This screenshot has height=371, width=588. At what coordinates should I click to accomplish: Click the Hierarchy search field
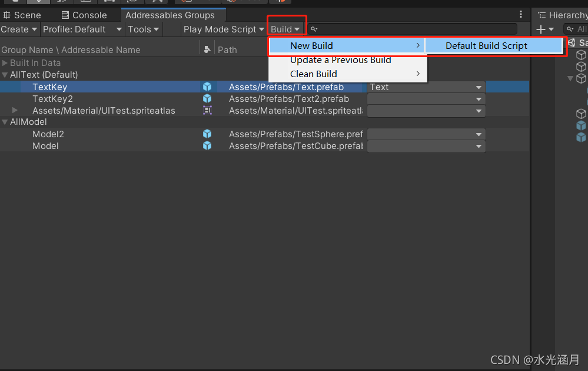tap(576, 29)
